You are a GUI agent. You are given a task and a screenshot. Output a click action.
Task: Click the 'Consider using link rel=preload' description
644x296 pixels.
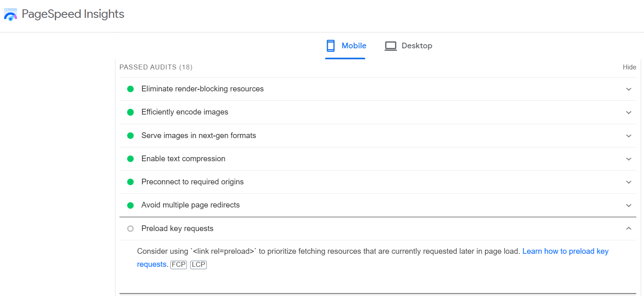[328, 251]
